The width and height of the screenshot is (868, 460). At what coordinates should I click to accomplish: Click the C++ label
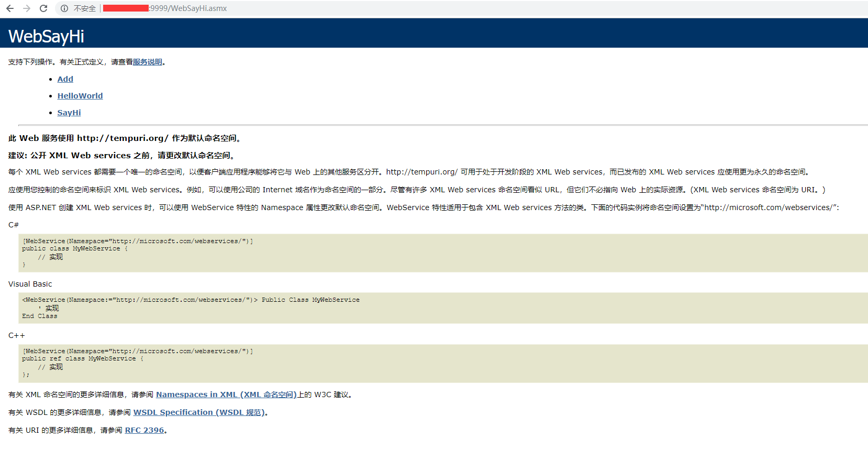(17, 335)
